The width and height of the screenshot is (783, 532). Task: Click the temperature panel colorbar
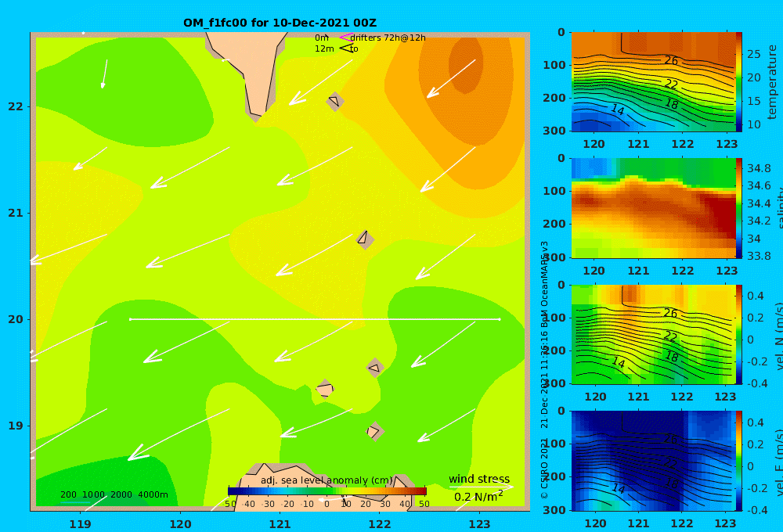pos(739,82)
